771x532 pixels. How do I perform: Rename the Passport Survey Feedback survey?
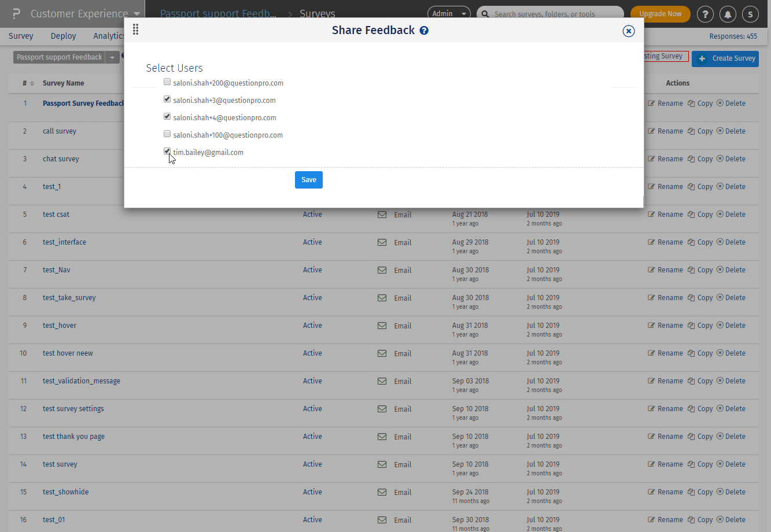[665, 104]
